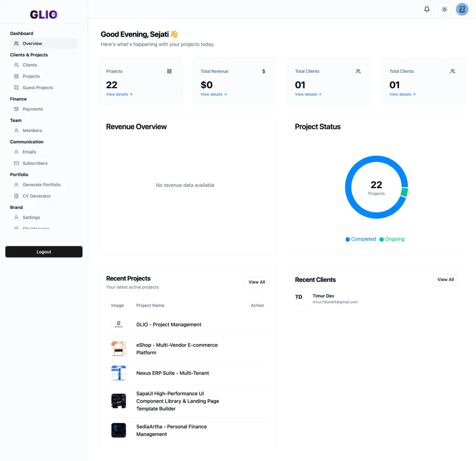Click the Settings sidebar icon

tap(16, 217)
